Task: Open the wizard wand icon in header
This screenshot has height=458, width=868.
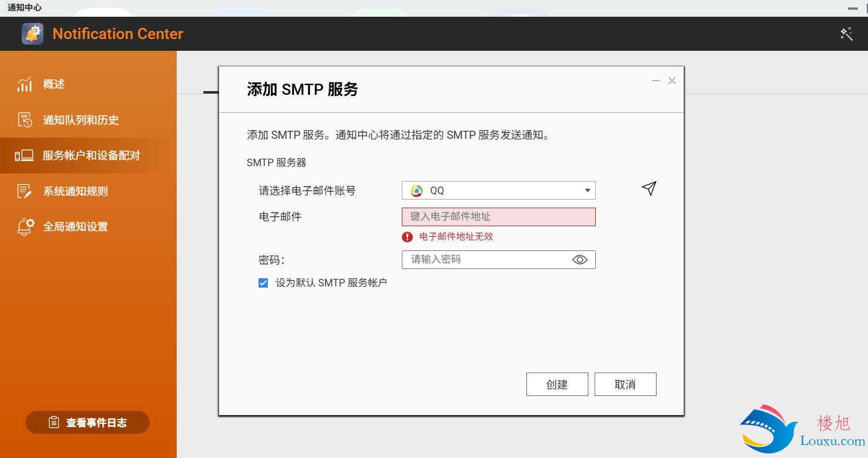Action: pyautogui.click(x=846, y=34)
